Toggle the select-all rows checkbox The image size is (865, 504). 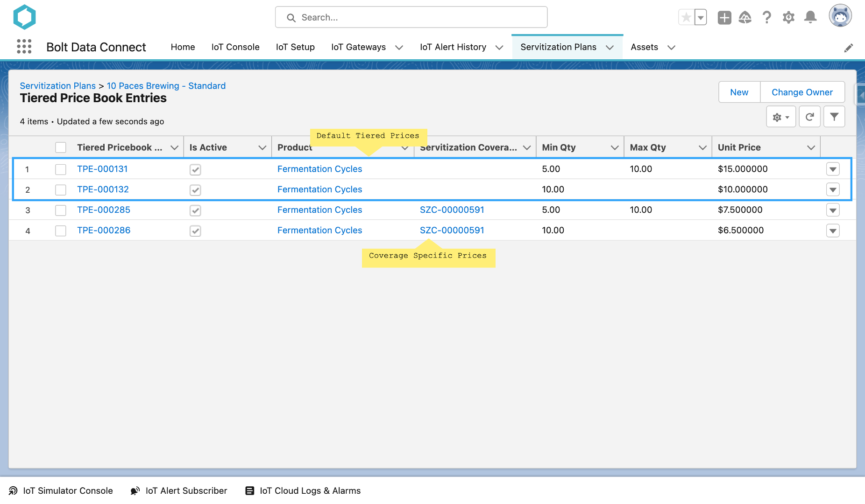(x=61, y=147)
